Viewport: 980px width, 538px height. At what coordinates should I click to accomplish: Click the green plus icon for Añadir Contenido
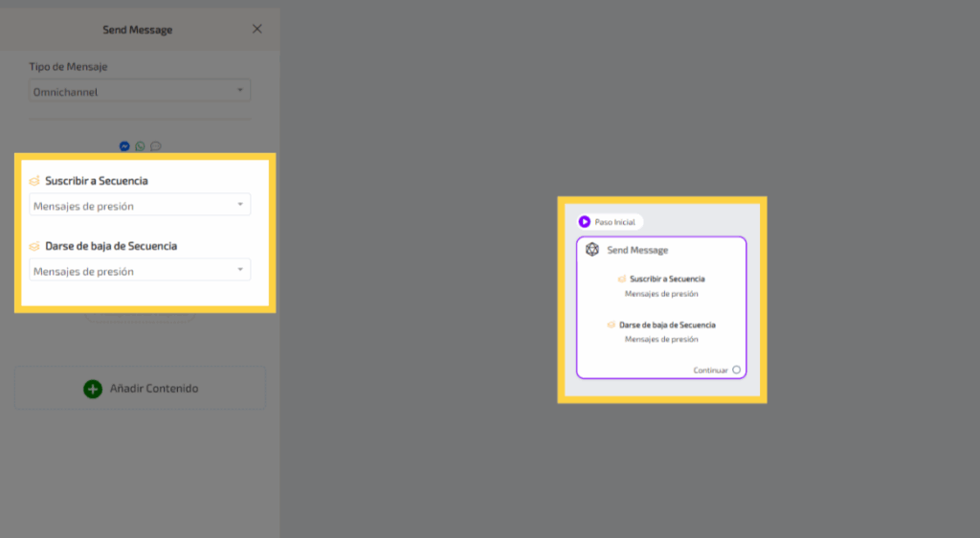(x=92, y=389)
